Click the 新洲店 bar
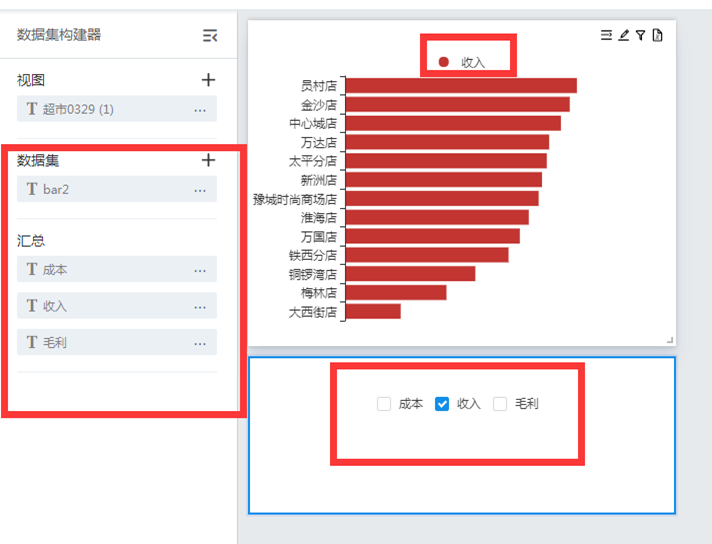Image resolution: width=712 pixels, height=544 pixels. click(444, 180)
